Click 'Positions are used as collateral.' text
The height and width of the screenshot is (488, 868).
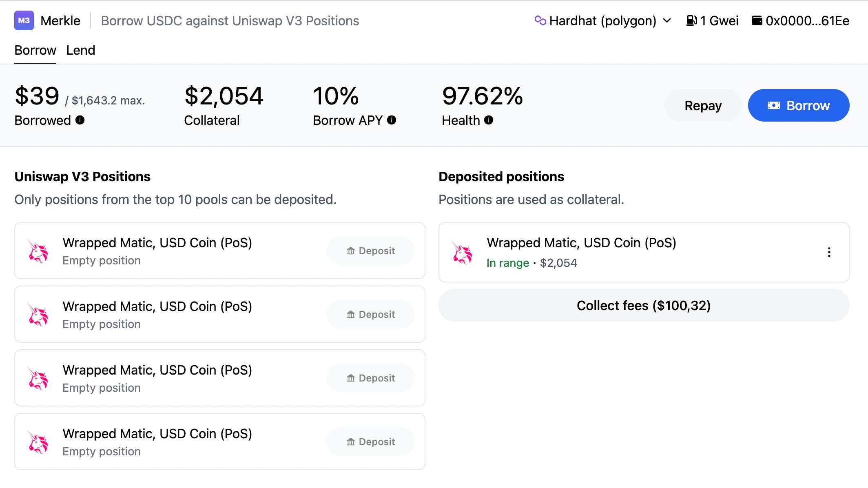click(531, 199)
